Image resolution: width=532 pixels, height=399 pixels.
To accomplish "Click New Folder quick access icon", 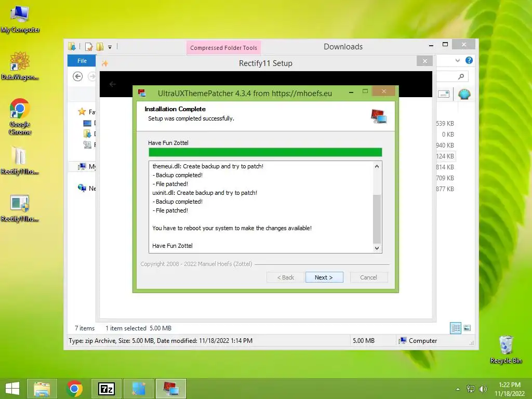I will [100, 46].
